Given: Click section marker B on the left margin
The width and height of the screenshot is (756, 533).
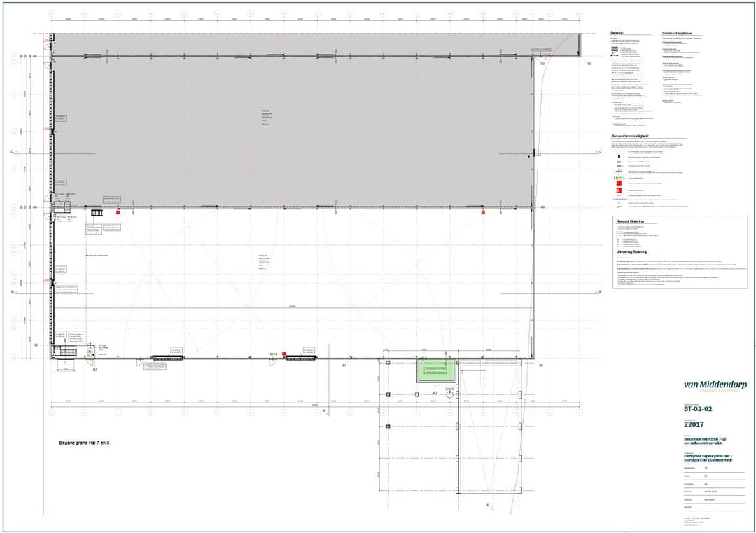Looking at the screenshot, I should (x=12, y=291).
